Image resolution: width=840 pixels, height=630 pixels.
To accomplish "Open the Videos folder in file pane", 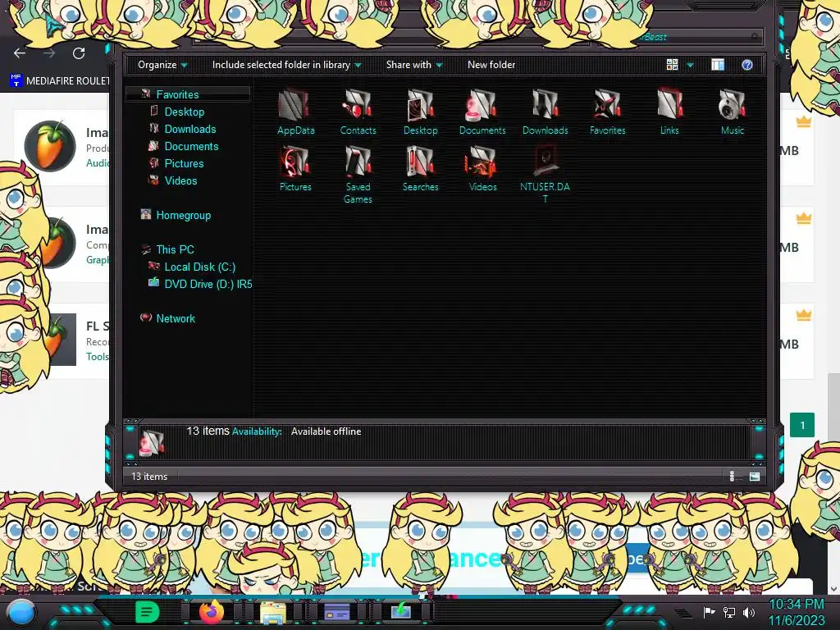I will 482,169.
